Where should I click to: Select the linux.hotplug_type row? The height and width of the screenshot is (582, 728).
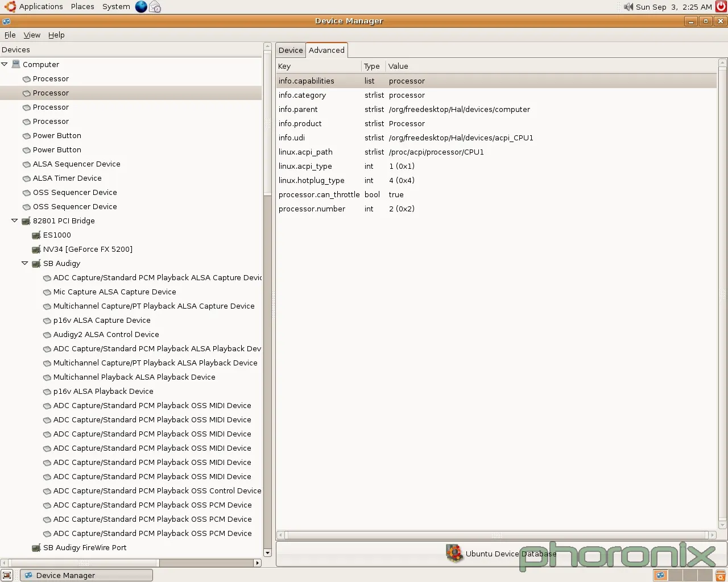point(496,181)
